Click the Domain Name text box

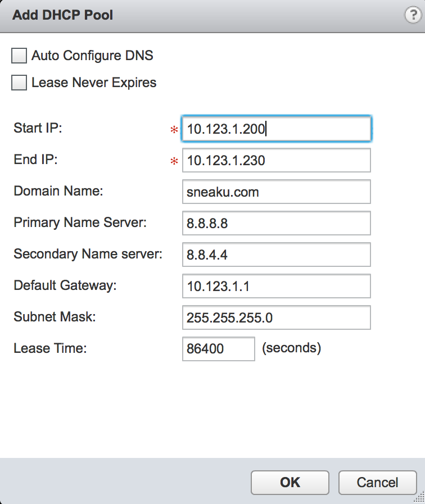[x=277, y=192]
